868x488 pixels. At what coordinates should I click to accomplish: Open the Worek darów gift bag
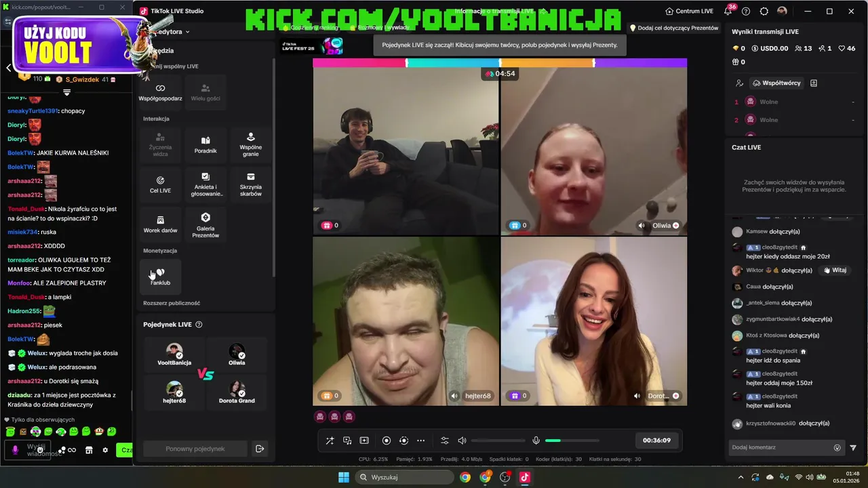(160, 224)
